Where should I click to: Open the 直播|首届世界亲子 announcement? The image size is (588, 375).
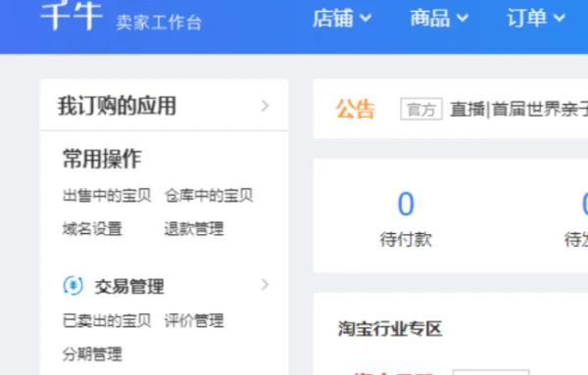pyautogui.click(x=519, y=110)
